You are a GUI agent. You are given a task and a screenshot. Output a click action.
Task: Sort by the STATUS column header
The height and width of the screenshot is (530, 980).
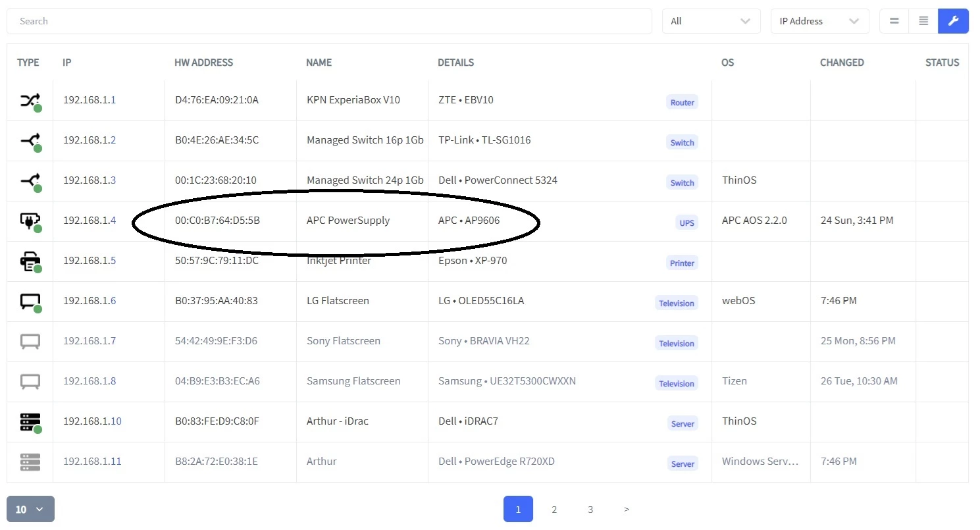(x=942, y=63)
